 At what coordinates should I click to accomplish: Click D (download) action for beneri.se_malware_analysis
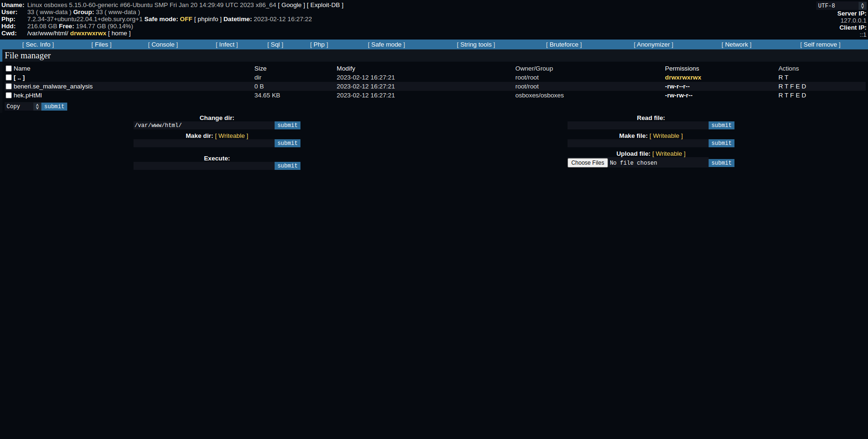click(804, 87)
